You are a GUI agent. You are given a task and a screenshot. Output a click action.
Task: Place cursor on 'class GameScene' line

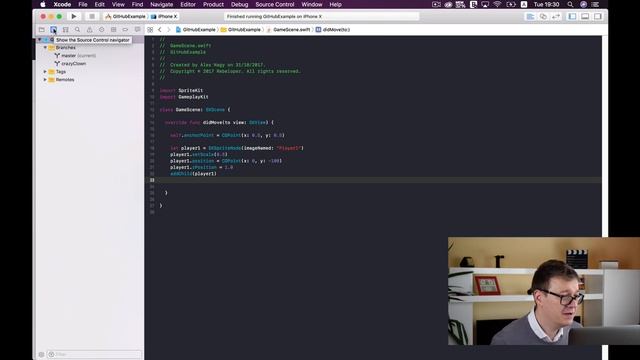pyautogui.click(x=195, y=110)
